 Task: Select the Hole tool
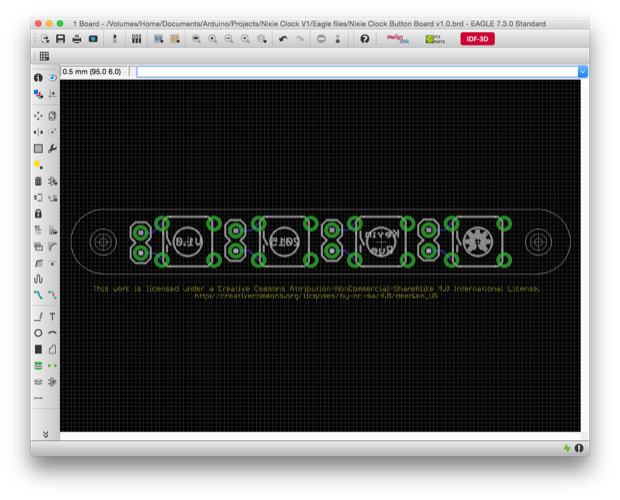[38, 382]
